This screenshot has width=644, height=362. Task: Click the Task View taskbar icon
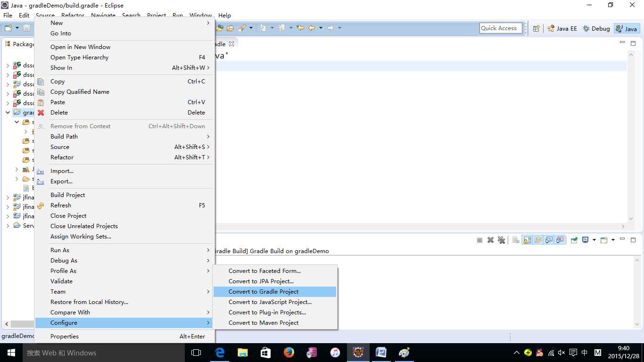click(x=196, y=353)
